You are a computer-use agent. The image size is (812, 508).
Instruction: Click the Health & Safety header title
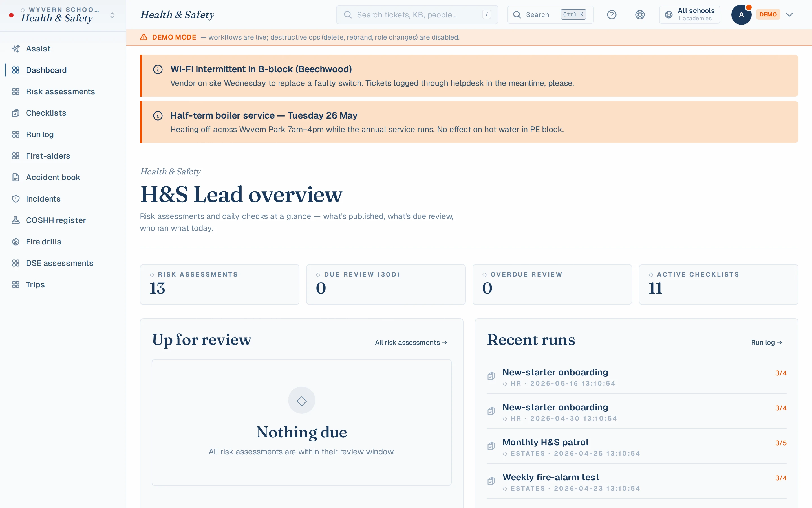point(177,15)
